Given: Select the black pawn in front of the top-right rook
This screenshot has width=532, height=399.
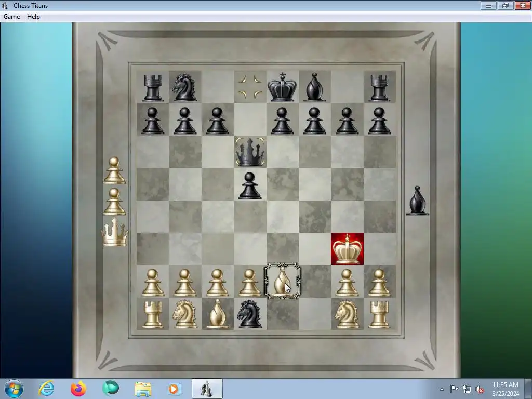Looking at the screenshot, I should pyautogui.click(x=379, y=121).
